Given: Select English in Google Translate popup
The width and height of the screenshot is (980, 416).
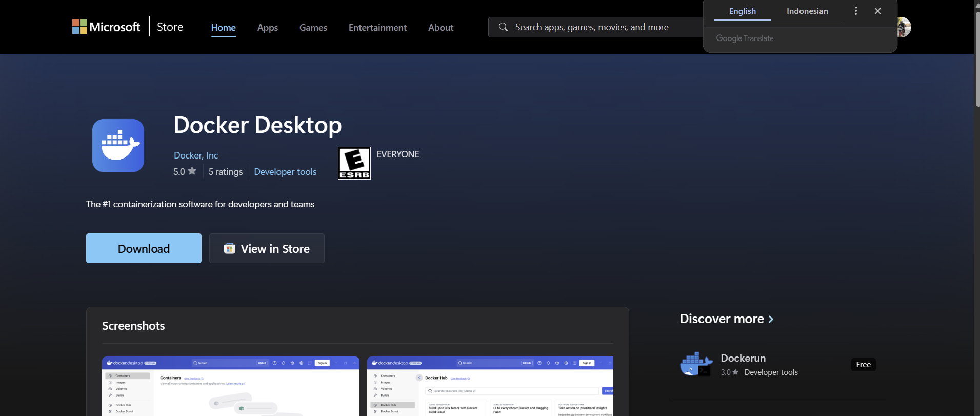Looking at the screenshot, I should [743, 11].
